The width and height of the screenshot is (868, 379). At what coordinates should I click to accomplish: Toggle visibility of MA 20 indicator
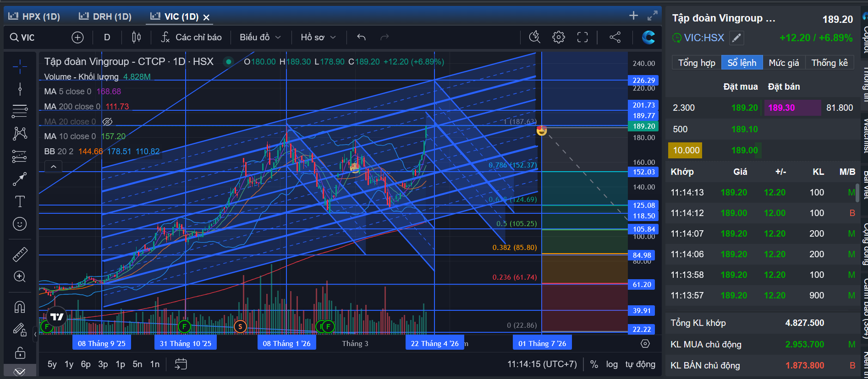pyautogui.click(x=107, y=121)
